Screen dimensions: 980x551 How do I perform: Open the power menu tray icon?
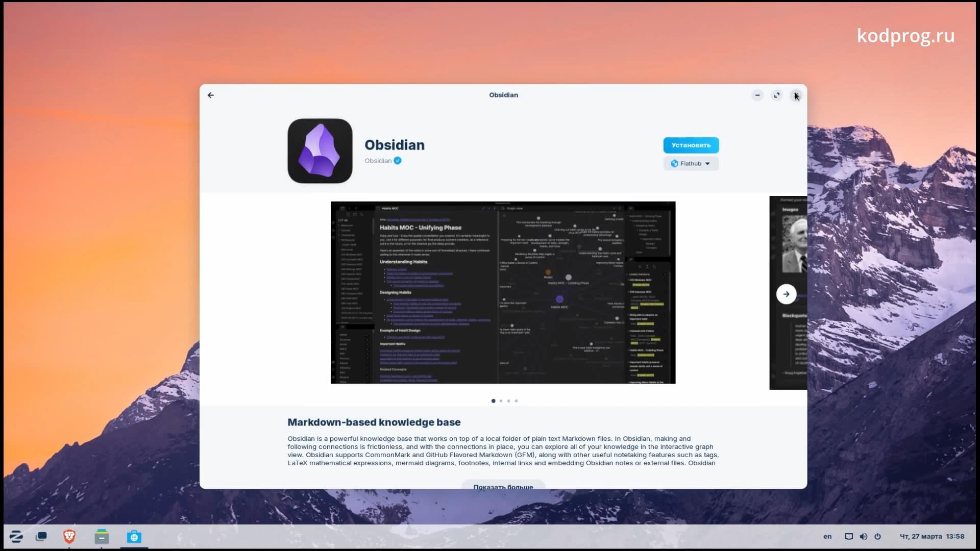coord(877,536)
